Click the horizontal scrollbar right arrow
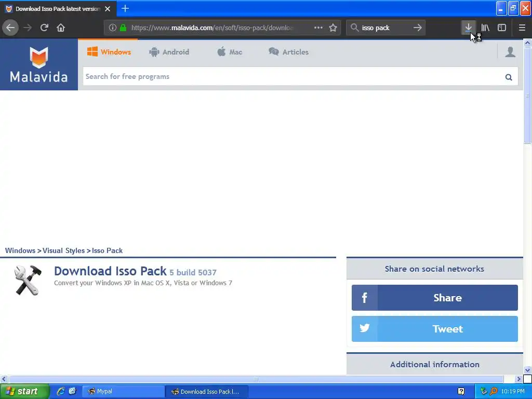The height and width of the screenshot is (399, 532). (518, 379)
